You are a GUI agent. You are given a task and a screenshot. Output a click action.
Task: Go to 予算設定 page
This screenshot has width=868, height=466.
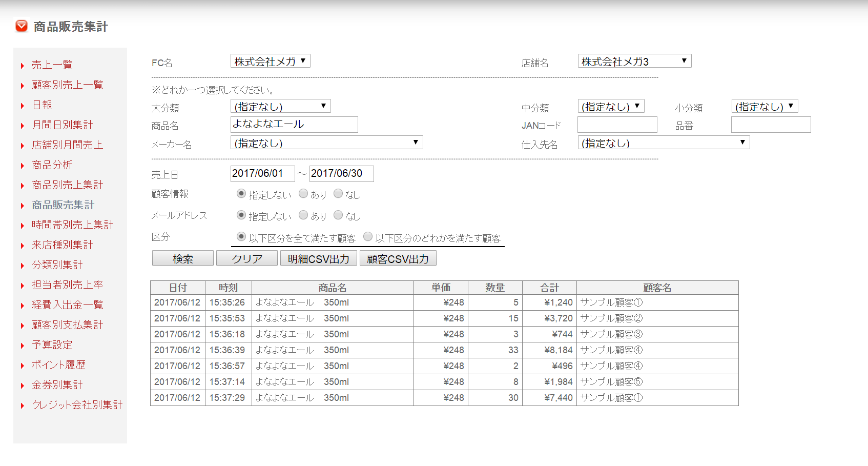pos(52,345)
